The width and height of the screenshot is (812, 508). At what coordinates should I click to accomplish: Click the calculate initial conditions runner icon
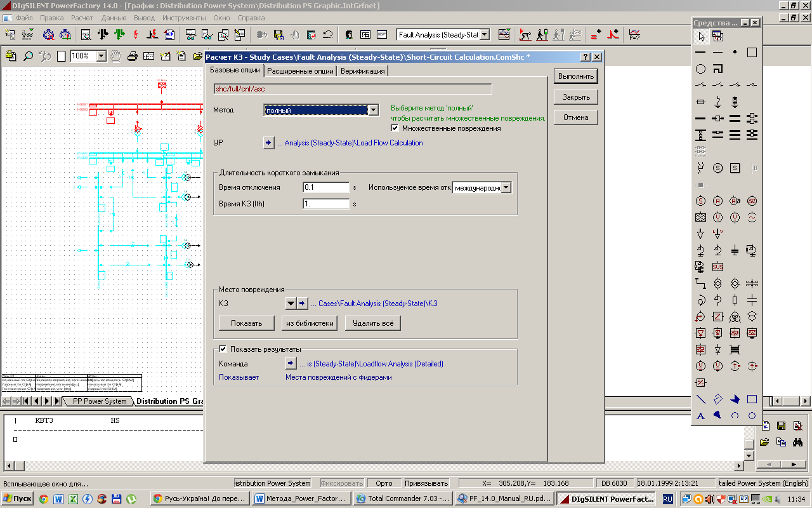[525, 34]
